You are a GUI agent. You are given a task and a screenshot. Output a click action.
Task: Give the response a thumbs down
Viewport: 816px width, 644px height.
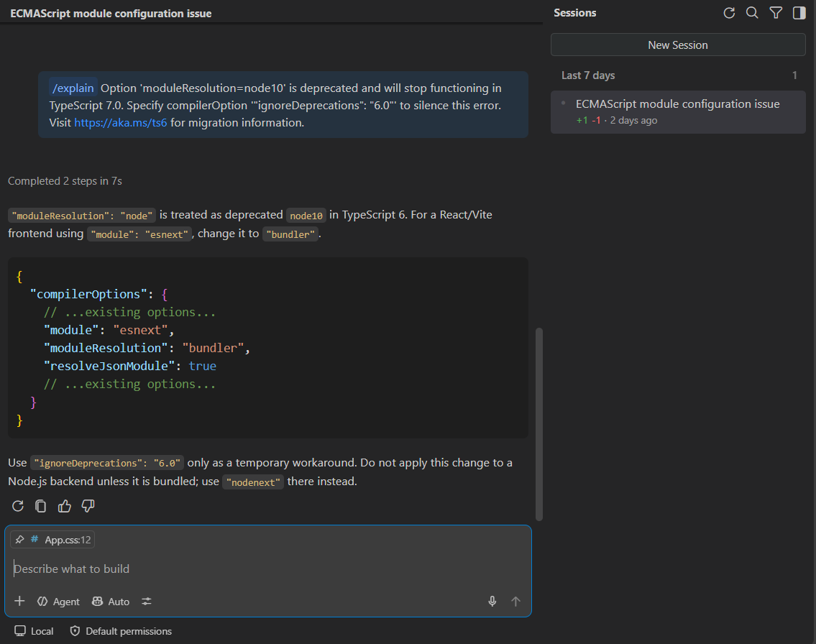(88, 506)
